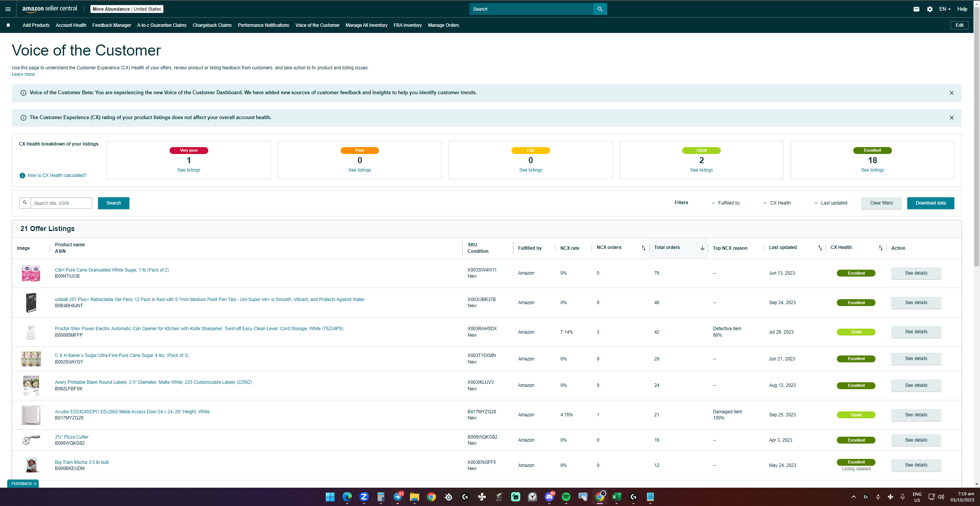The image size is (980, 506).
Task: Open Chargeback Claims nav item
Action: (212, 25)
